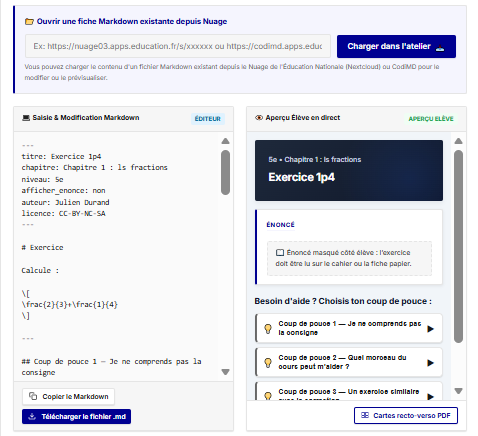The width and height of the screenshot is (478, 436).
Task: Click the laptop icon next to Saisie & Modification
Action: pos(26,118)
